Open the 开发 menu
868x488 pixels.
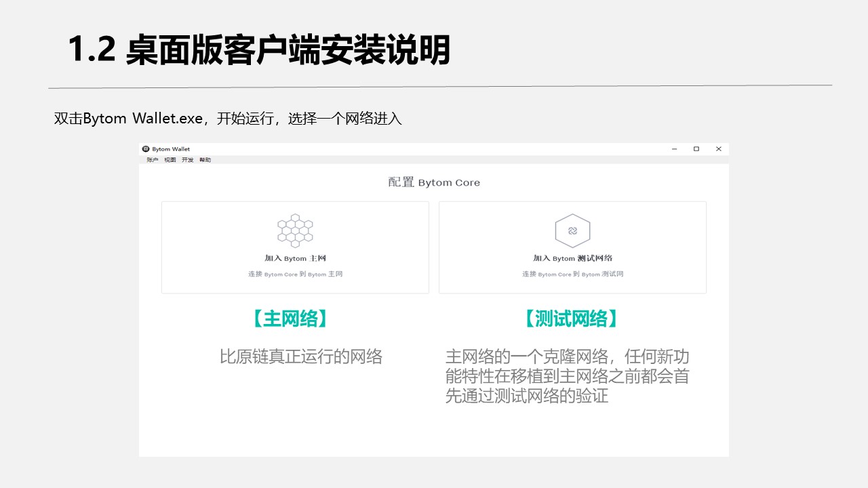coord(188,160)
